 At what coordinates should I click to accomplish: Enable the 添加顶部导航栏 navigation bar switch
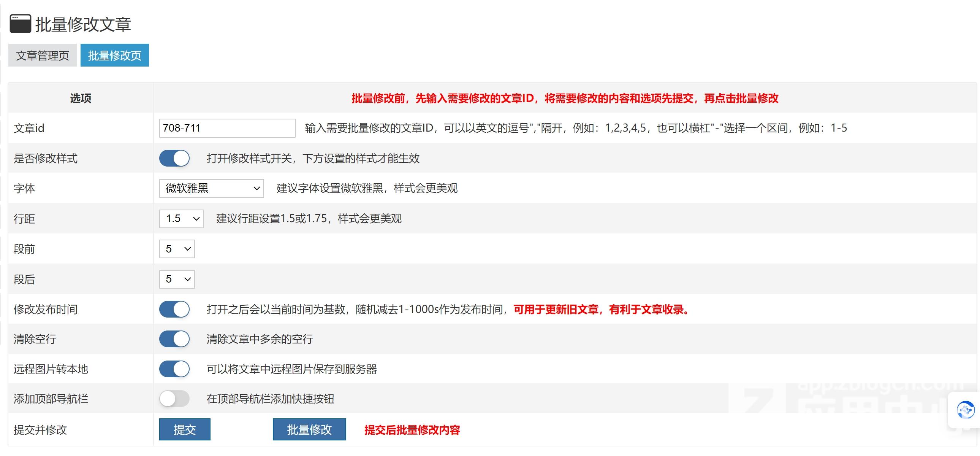(174, 399)
